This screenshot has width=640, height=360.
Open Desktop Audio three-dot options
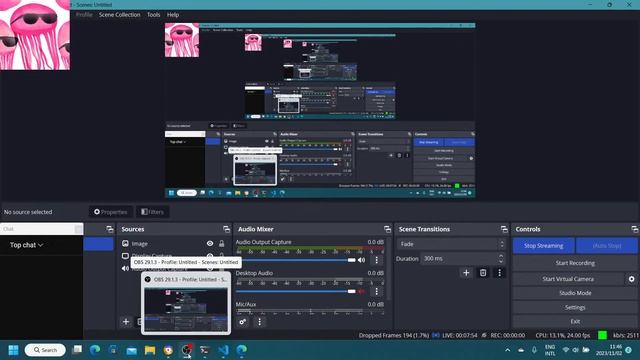click(376, 291)
